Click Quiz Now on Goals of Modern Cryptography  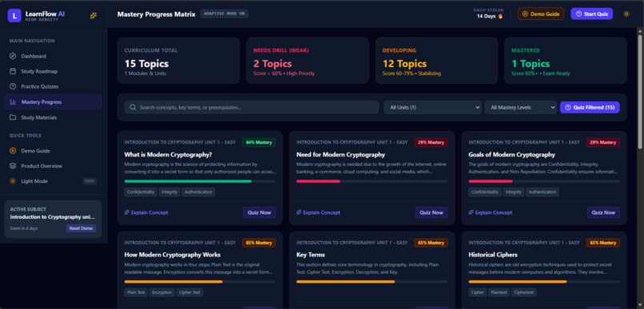(603, 212)
